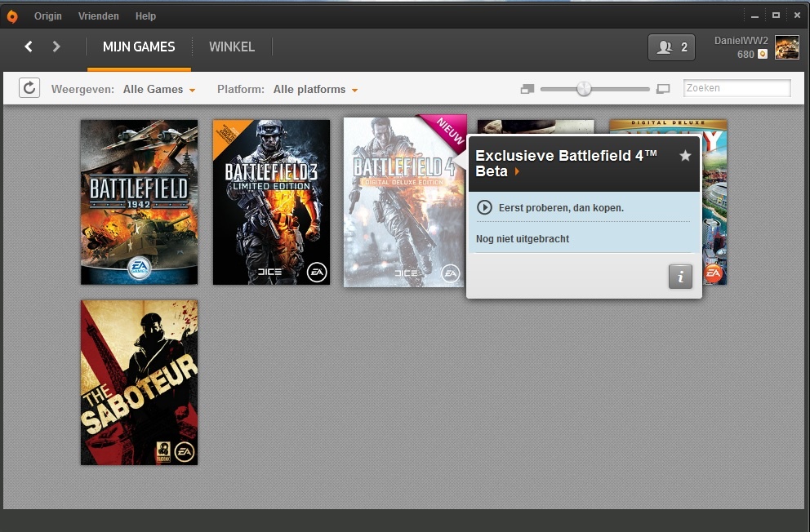Select the Battlefield 4 Digital Deluxe cover
The image size is (810, 532).
click(x=404, y=202)
